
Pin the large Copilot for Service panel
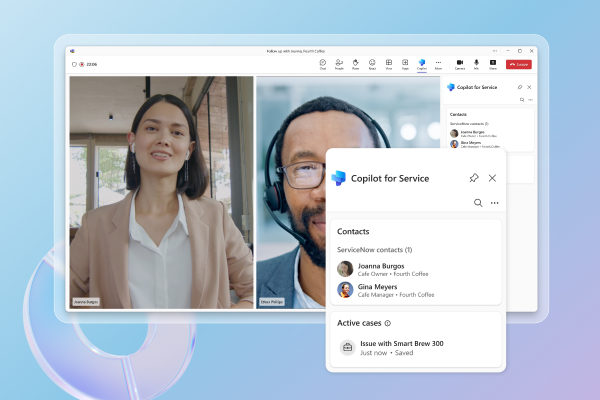point(474,178)
